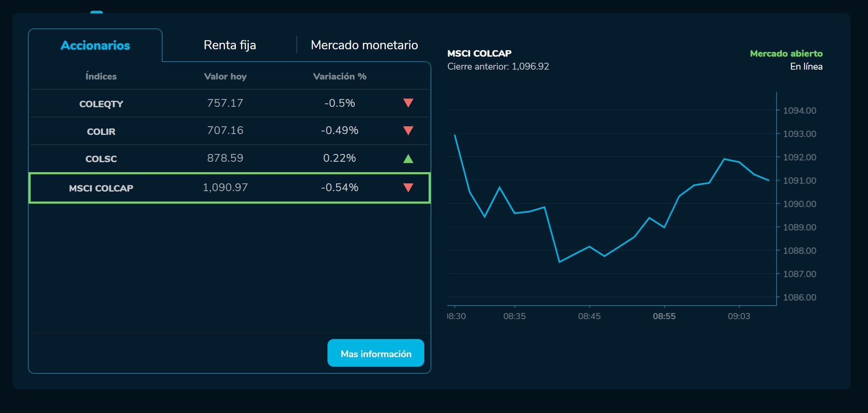Select the COLIR index name
This screenshot has width=868, height=413.
[101, 131]
